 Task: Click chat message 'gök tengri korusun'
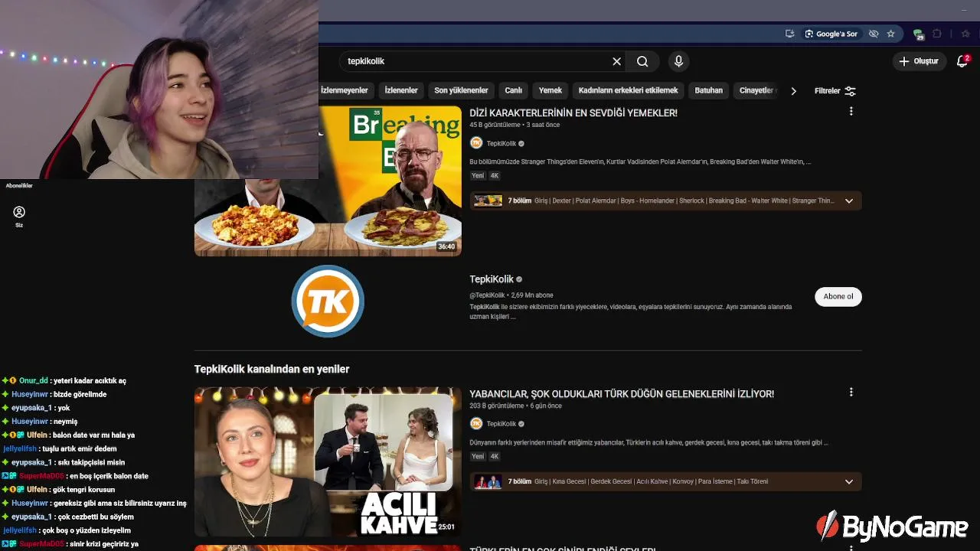[84, 490]
